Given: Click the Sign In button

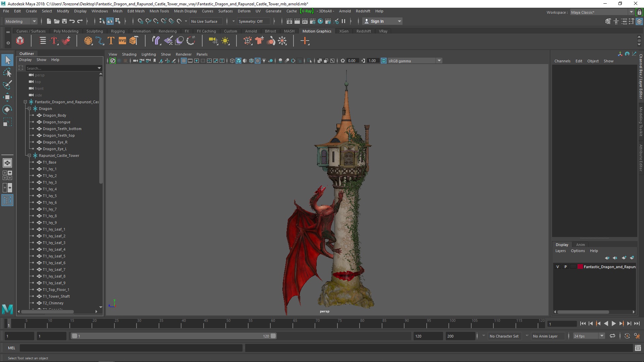Looking at the screenshot, I should coord(382,21).
